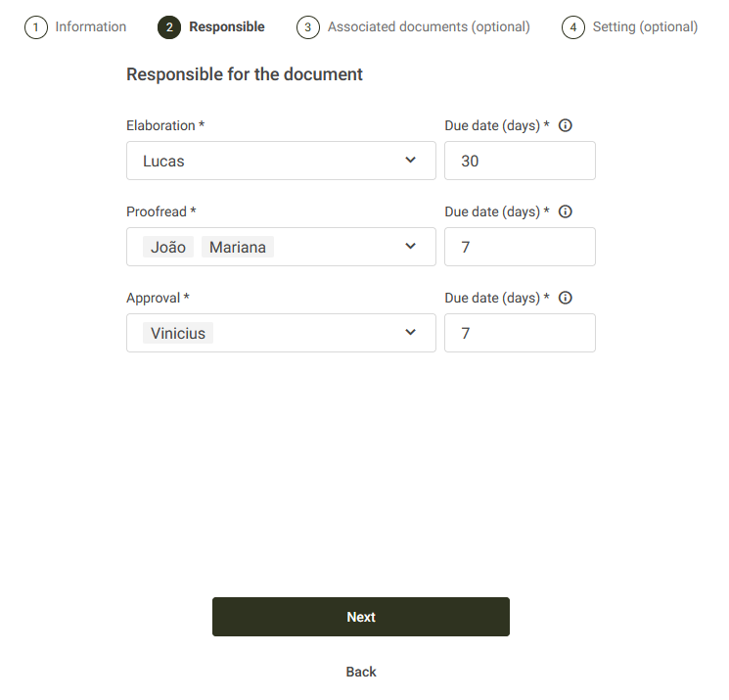Click info icon beside Proofread due date

[x=565, y=211]
